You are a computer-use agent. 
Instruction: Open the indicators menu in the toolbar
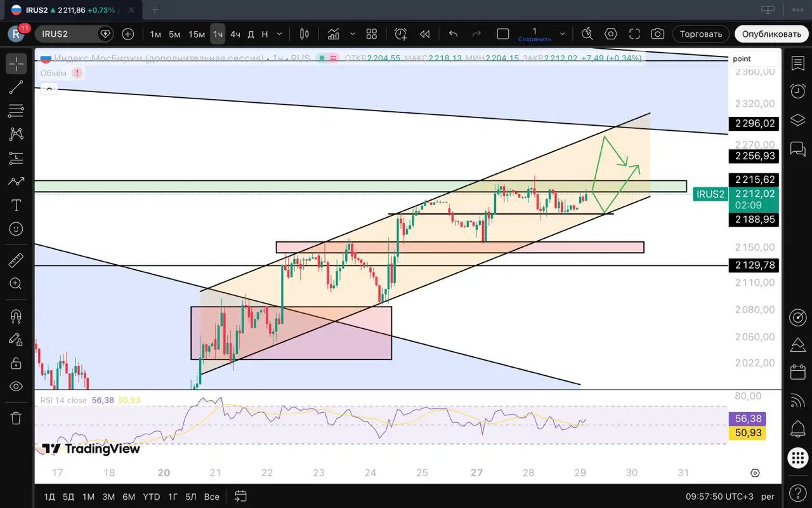(334, 34)
